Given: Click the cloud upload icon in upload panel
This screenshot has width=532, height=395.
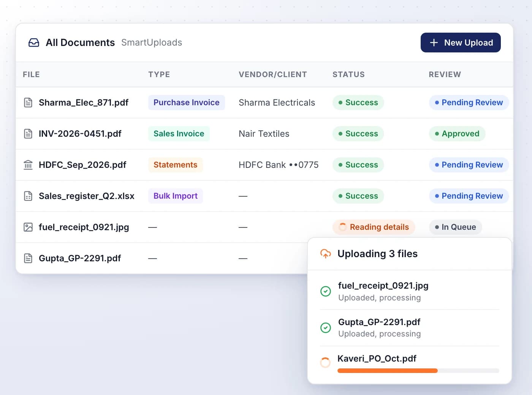Looking at the screenshot, I should [x=326, y=254].
